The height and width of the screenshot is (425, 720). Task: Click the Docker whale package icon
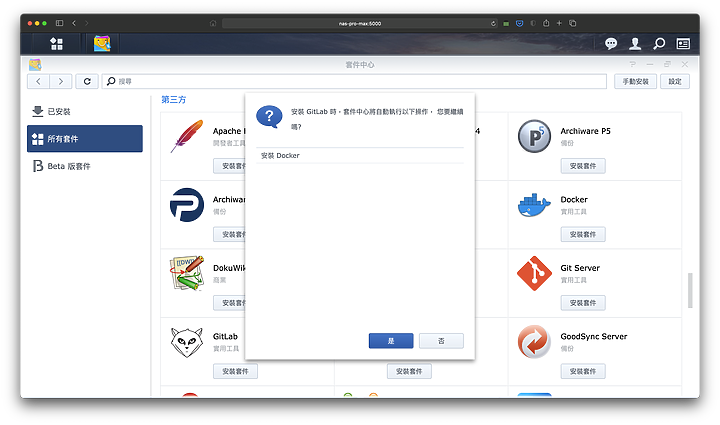coord(534,205)
